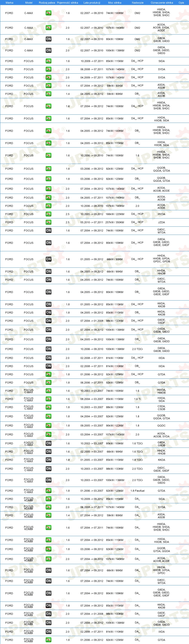Click diesel ON icon in 1.8 TDCi KKDA row
Screen dimensions: 189x644
pyautogui.click(x=49, y=460)
